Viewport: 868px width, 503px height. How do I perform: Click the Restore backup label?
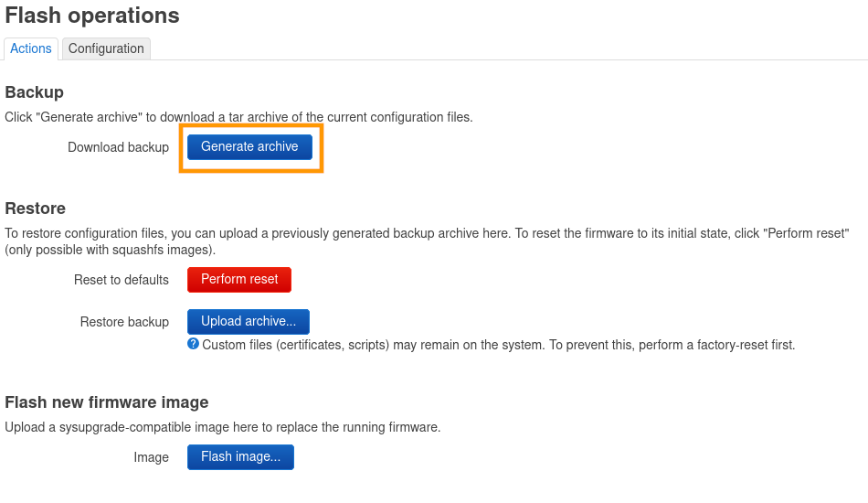[x=124, y=322]
